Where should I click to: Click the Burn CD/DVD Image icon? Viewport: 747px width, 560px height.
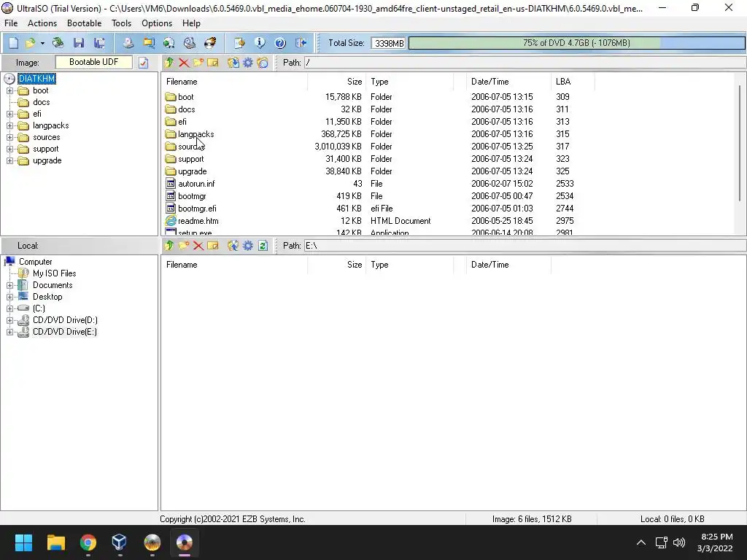coord(210,43)
